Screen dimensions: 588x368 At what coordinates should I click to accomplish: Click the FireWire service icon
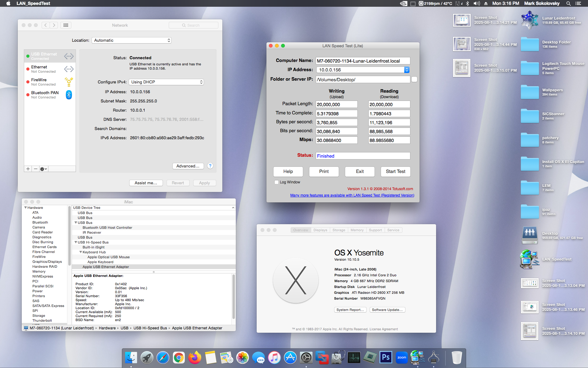click(69, 82)
